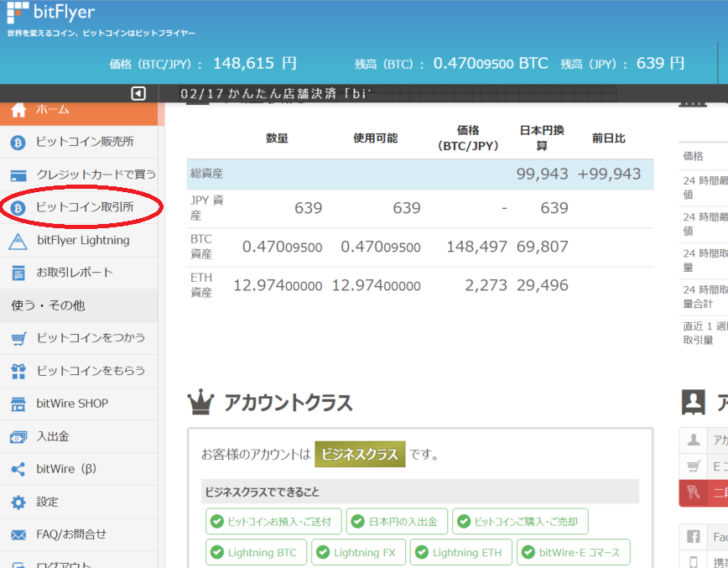Image resolution: width=728 pixels, height=568 pixels.
Task: Open bitFlyer Lightning from sidebar
Action: click(79, 240)
